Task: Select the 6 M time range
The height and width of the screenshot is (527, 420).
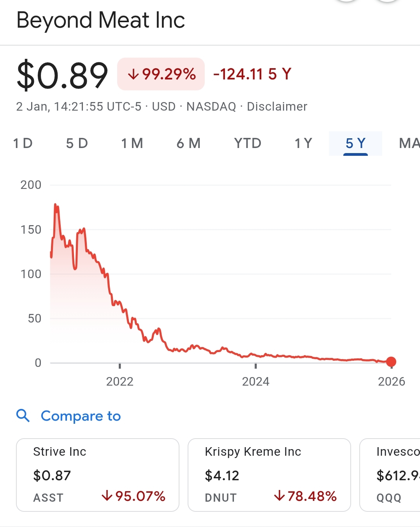Action: (188, 143)
